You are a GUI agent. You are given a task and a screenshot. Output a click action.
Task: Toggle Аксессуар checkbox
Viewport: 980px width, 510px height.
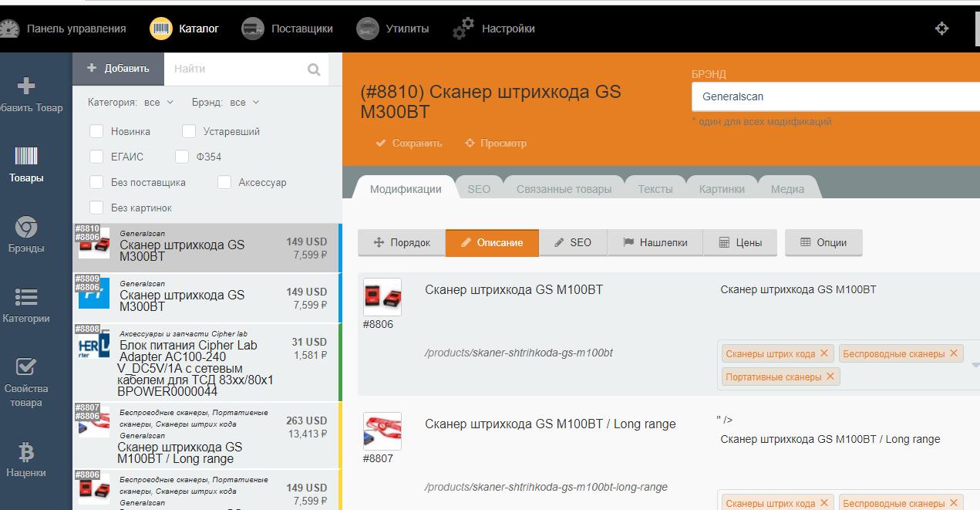pos(224,182)
